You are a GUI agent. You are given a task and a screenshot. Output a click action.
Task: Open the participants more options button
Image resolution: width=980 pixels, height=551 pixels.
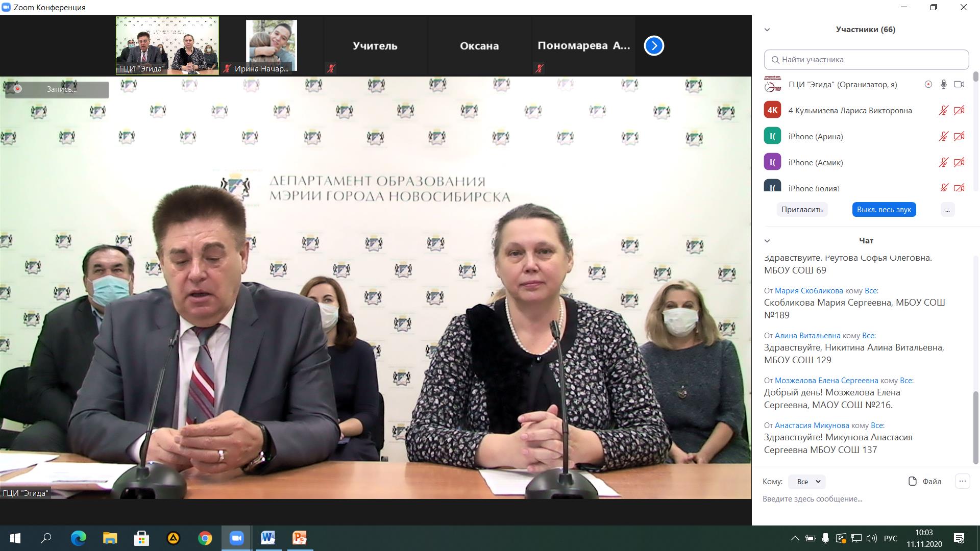tap(947, 210)
